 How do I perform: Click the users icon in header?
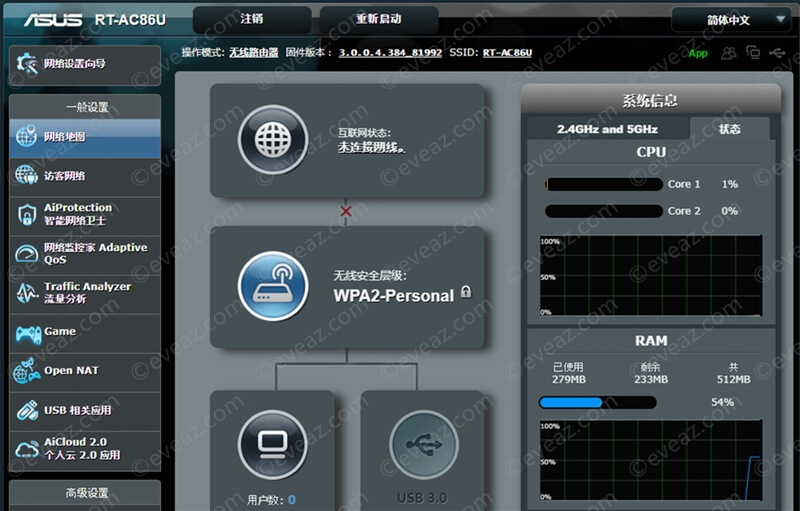pyautogui.click(x=729, y=53)
